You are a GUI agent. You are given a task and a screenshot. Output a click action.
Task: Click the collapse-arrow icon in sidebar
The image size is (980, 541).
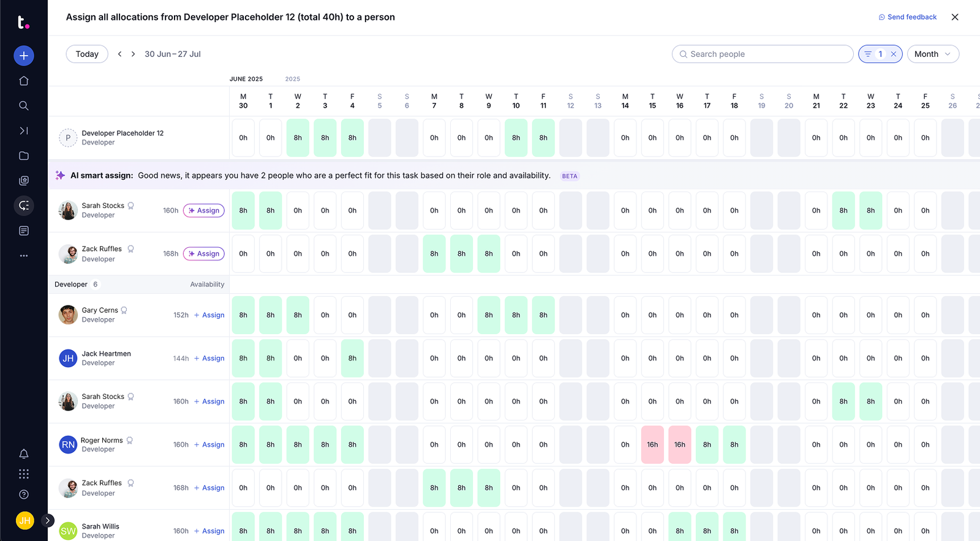point(24,131)
